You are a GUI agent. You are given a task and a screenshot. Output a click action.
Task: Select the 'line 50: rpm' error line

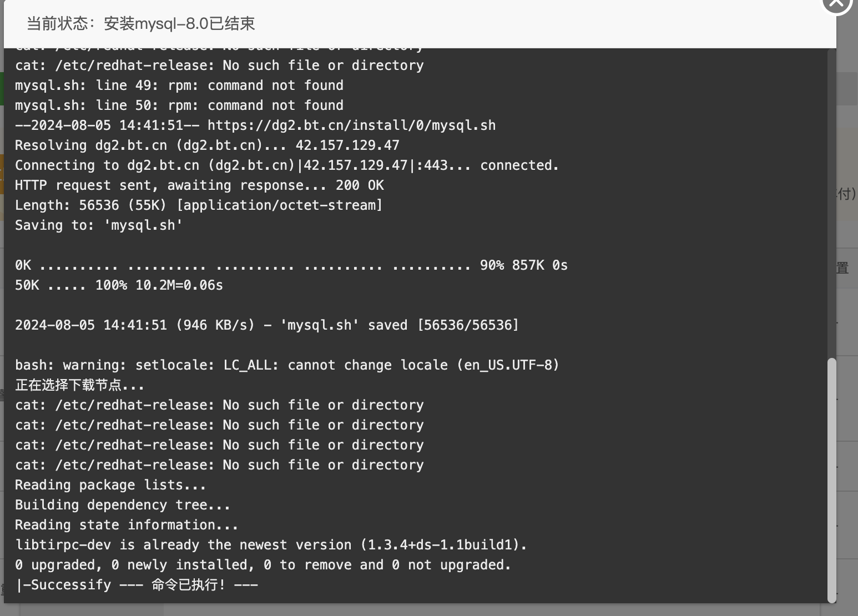(179, 105)
